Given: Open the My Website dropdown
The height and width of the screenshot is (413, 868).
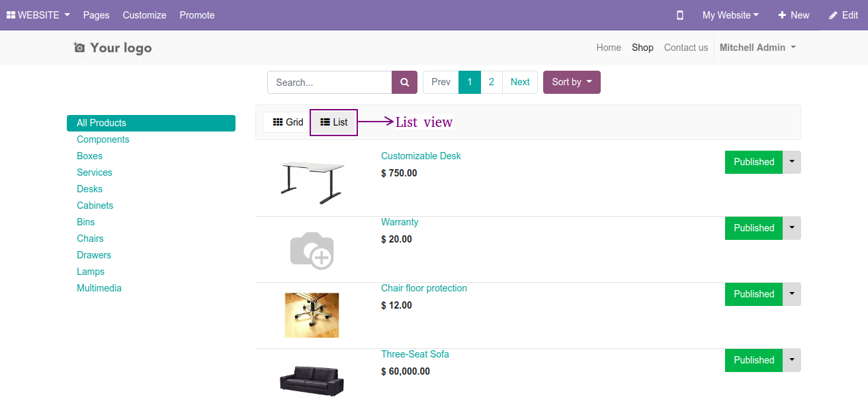Looking at the screenshot, I should [730, 15].
